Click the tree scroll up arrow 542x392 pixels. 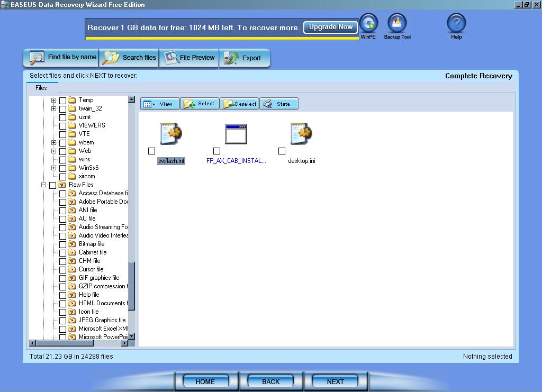pyautogui.click(x=132, y=99)
